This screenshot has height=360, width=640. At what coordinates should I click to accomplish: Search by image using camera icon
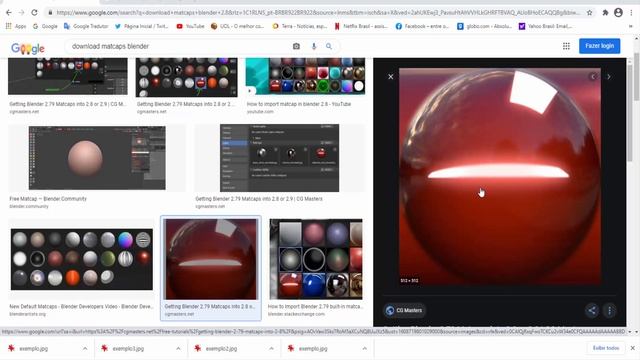point(296,47)
